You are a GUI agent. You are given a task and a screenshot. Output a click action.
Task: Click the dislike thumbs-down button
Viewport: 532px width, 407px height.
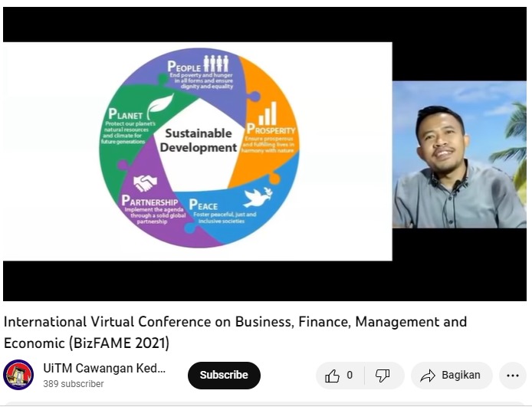[x=383, y=375]
